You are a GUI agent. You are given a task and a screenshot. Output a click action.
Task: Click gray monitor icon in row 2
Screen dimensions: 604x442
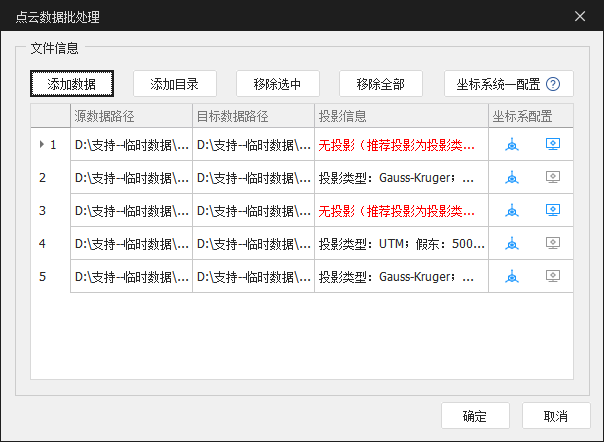552,178
